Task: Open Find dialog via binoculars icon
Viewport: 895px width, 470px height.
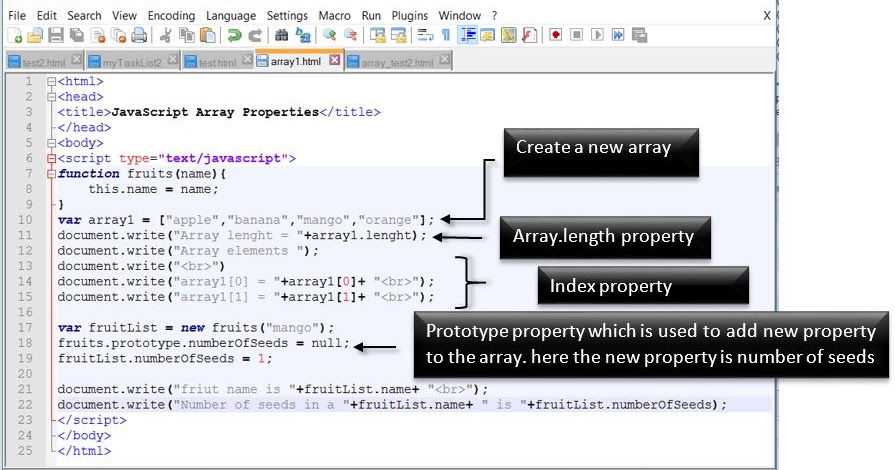Action: [281, 35]
